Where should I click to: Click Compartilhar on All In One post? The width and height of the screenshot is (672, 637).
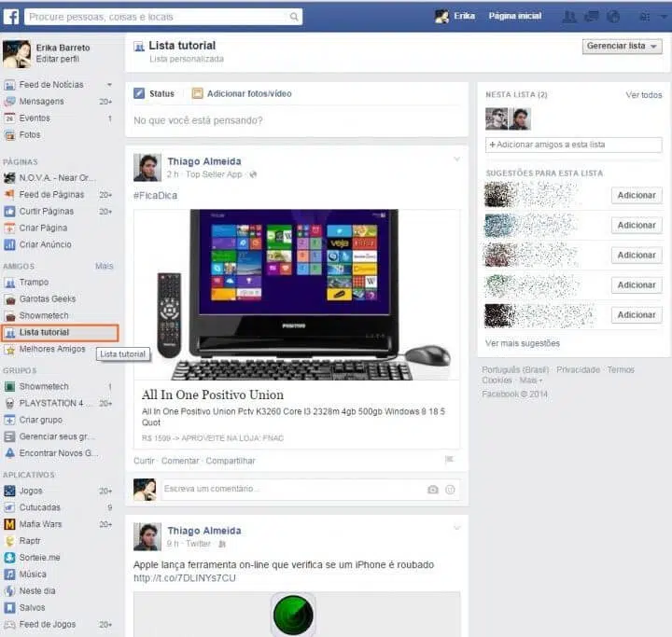click(231, 461)
